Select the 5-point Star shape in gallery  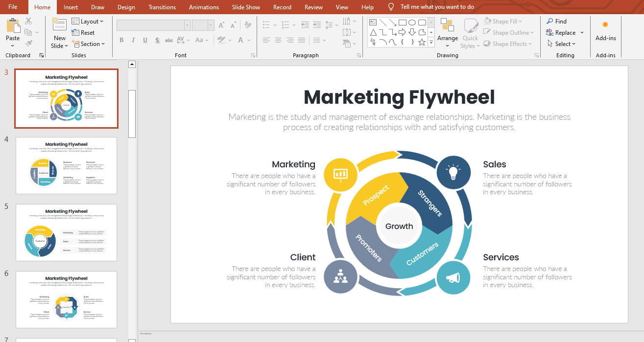(422, 43)
